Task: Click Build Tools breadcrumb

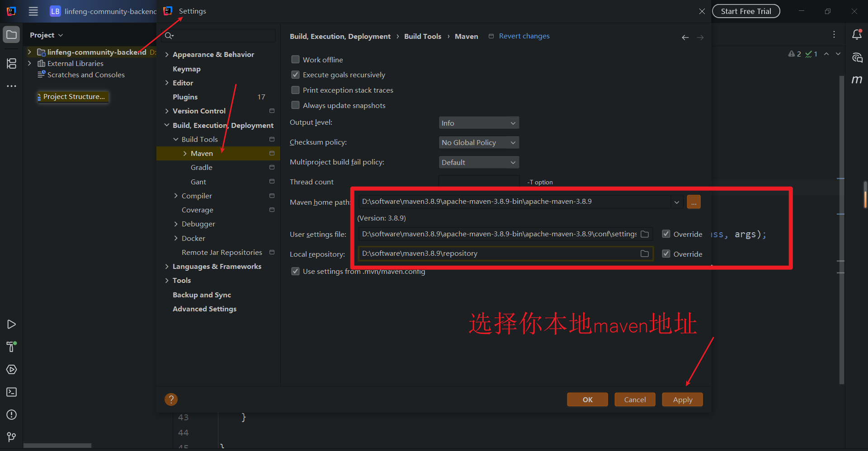Action: pyautogui.click(x=423, y=36)
